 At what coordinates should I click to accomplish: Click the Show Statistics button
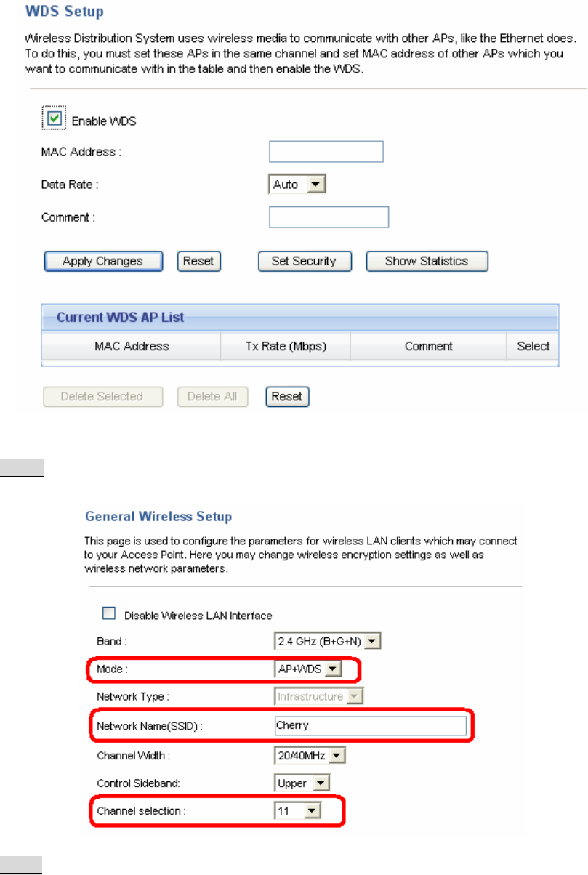pos(427,262)
